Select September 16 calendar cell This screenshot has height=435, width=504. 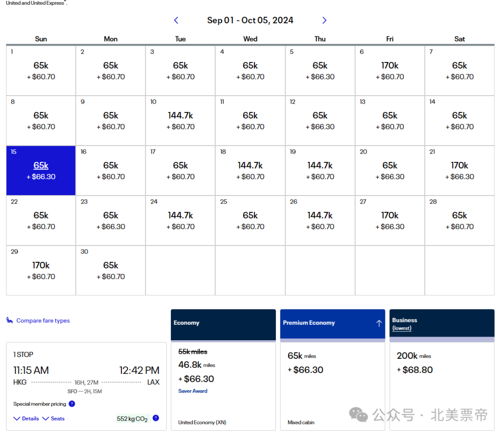point(111,170)
